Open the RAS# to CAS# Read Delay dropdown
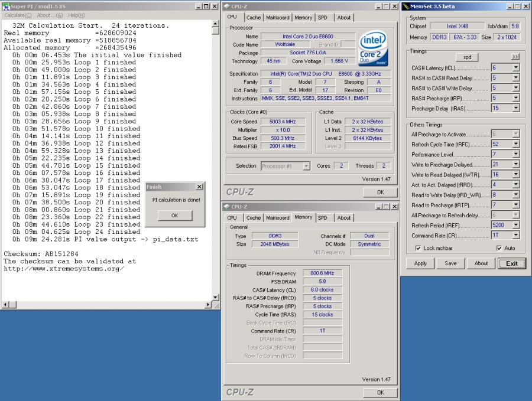Screen dimensions: 532x401 coord(515,78)
